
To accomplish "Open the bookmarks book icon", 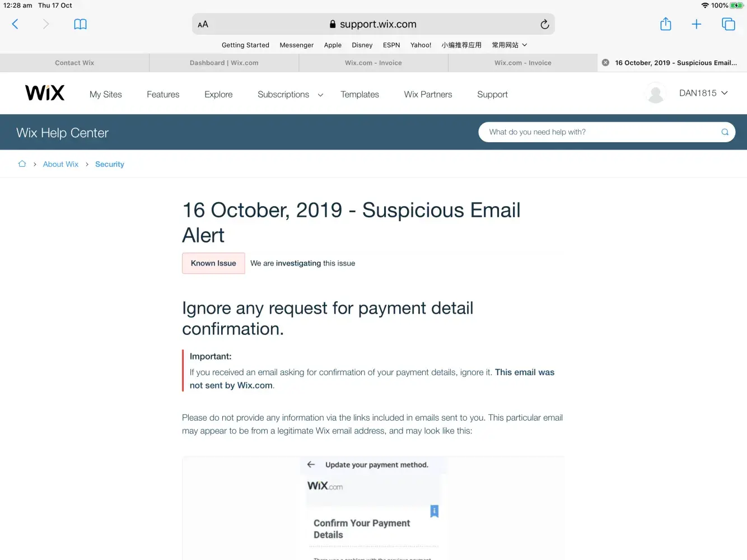I will [80, 24].
